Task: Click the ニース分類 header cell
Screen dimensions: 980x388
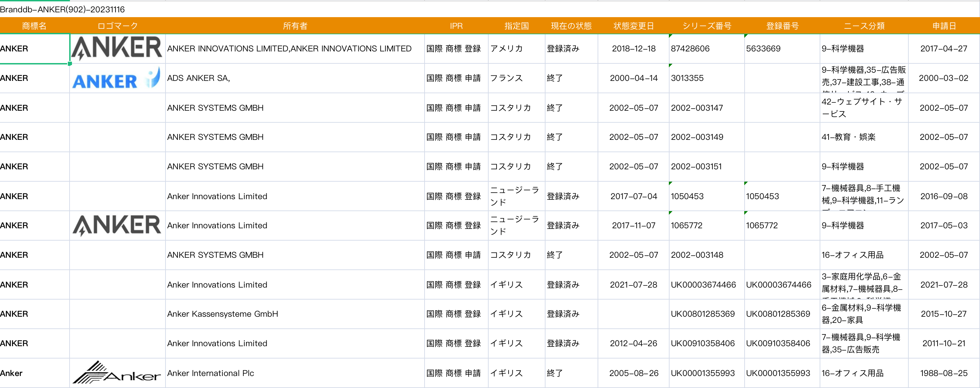Action: pyautogui.click(x=864, y=26)
